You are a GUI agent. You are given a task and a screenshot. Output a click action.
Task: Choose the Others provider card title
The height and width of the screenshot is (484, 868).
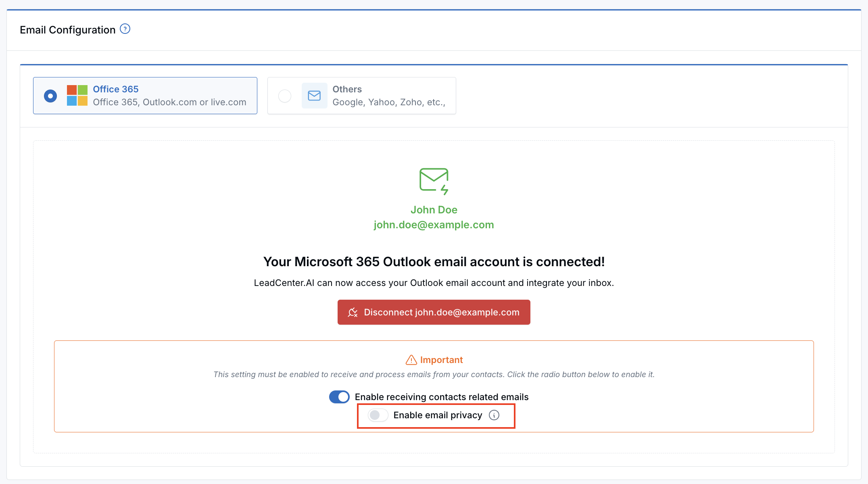[x=347, y=89]
